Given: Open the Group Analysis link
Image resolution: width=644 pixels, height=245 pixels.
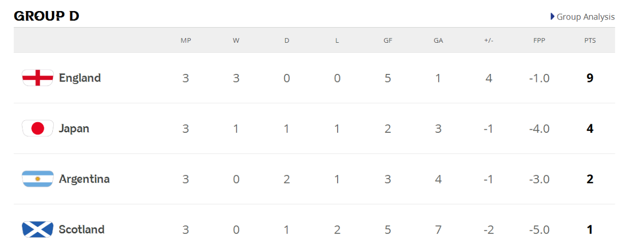Looking at the screenshot, I should click(586, 17).
